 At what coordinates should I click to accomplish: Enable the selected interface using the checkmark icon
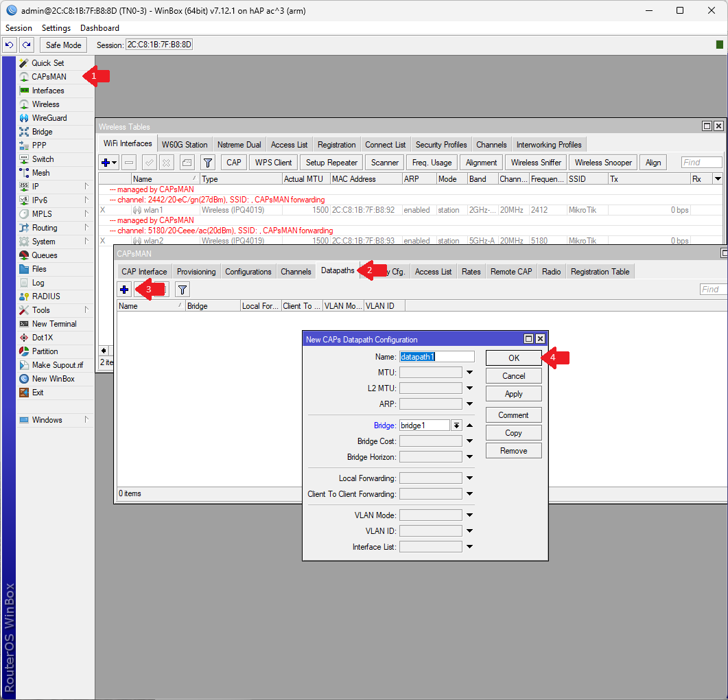coord(148,162)
